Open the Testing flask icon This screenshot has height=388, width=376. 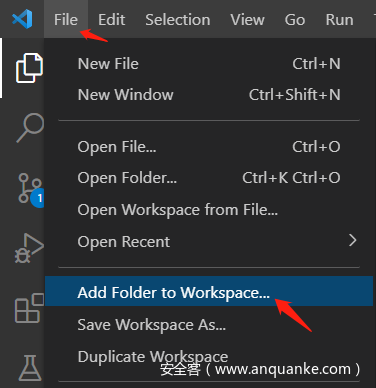[30, 368]
